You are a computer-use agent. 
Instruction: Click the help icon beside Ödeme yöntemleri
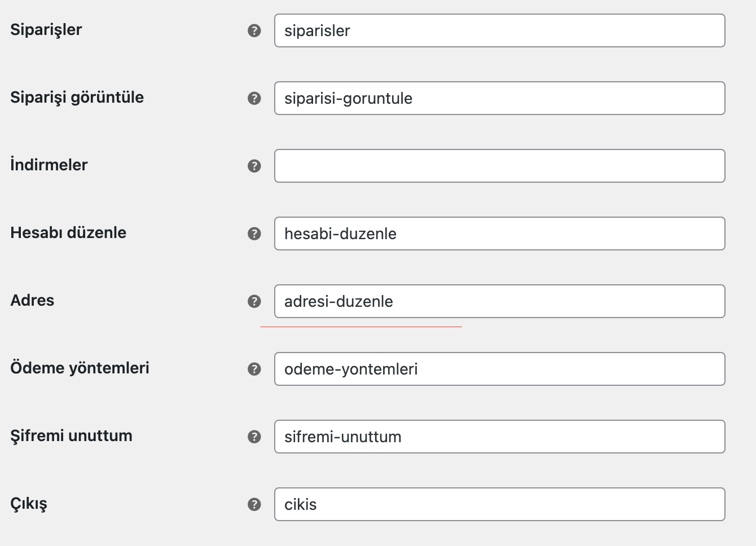pyautogui.click(x=254, y=369)
